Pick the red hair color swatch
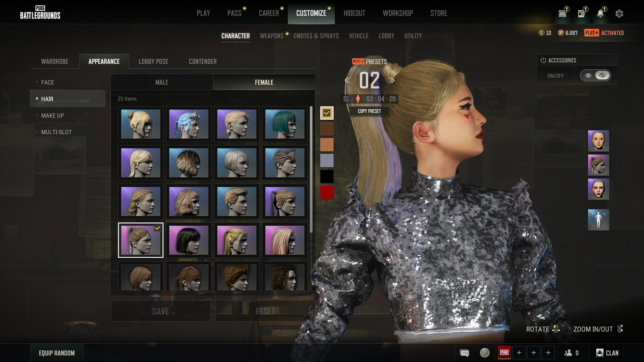The height and width of the screenshot is (362, 644). [x=327, y=192]
